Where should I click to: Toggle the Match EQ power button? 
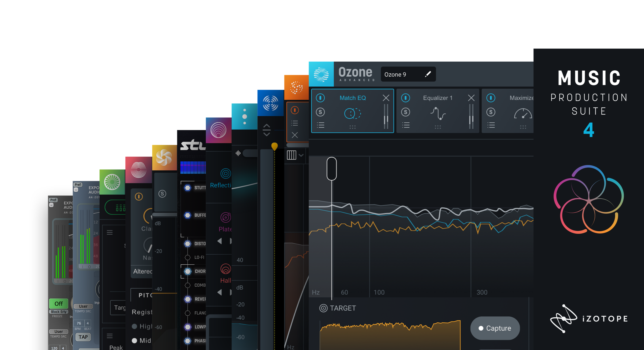tap(320, 98)
